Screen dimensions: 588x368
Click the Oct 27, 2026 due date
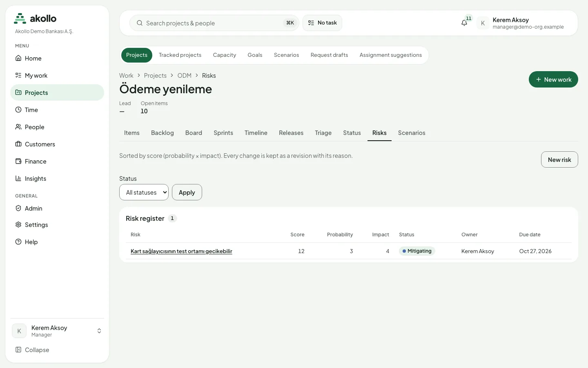click(535, 251)
